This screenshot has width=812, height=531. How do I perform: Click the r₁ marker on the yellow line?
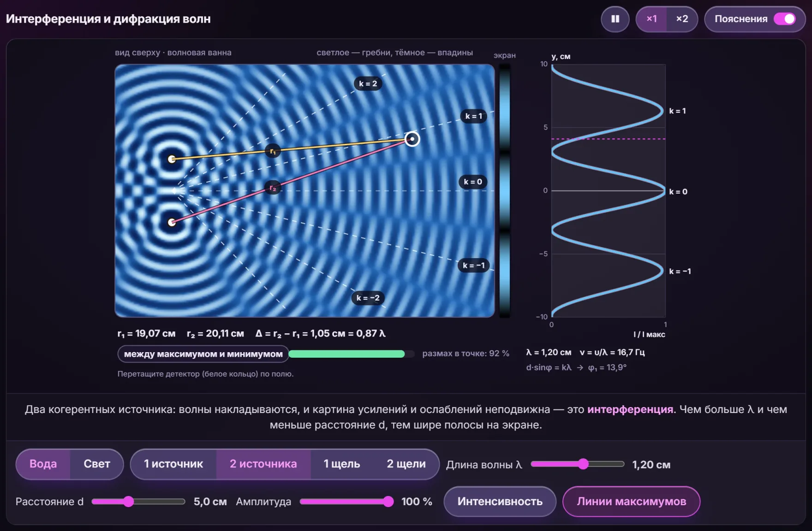pos(273,151)
